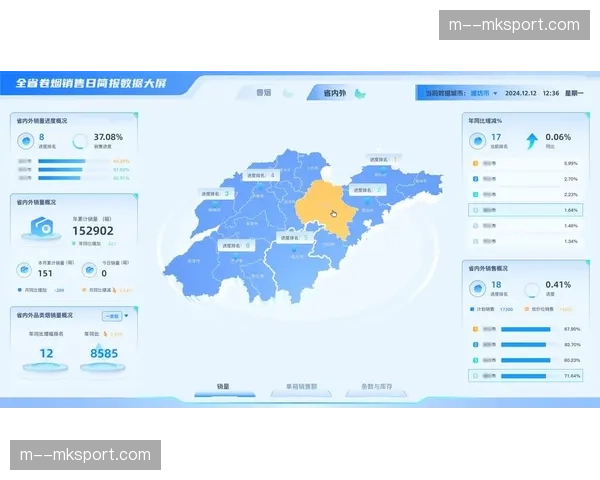Click the pie icon beside progress rank 18
The image size is (600, 480).
pos(477,289)
